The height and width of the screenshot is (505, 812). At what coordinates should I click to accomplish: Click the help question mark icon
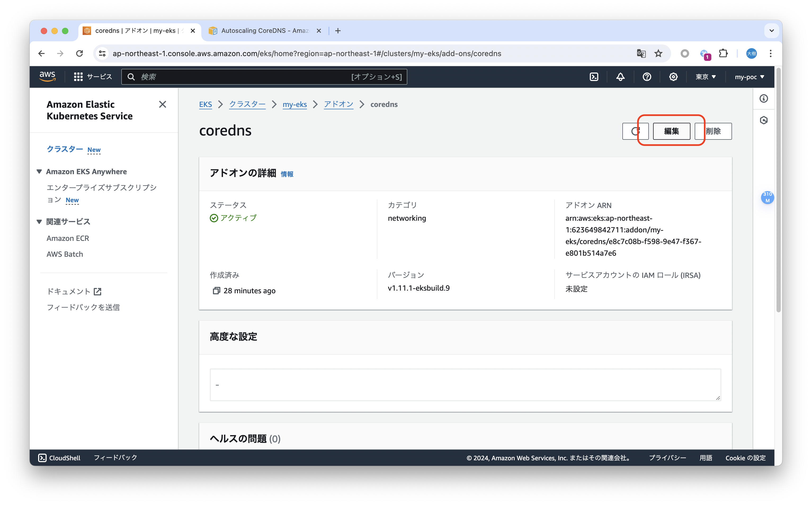646,77
